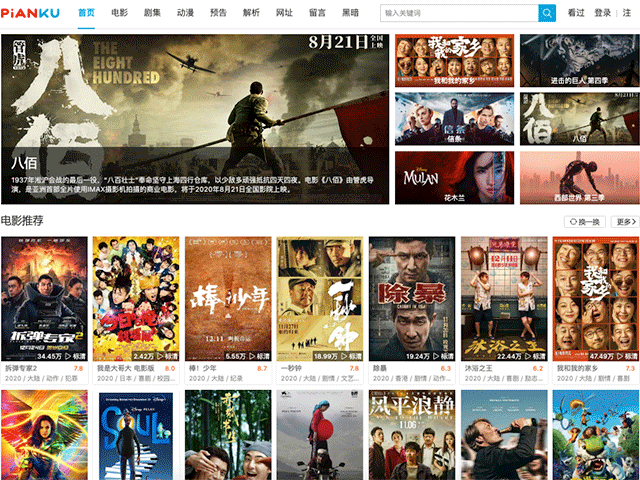The width and height of the screenshot is (640, 480).
Task: Focus the keyword search input field
Action: [x=459, y=13]
